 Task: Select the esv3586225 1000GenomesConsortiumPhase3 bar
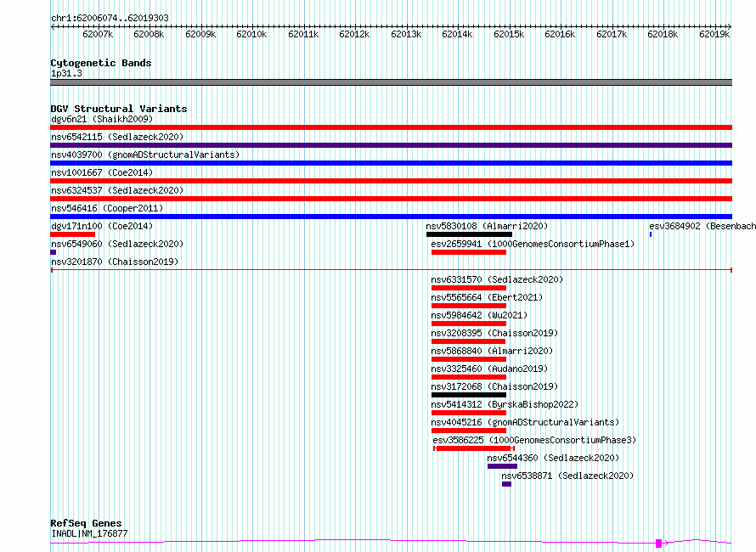[x=474, y=448]
